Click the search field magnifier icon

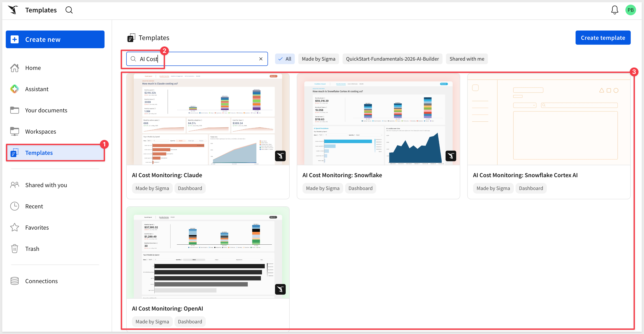pyautogui.click(x=133, y=59)
